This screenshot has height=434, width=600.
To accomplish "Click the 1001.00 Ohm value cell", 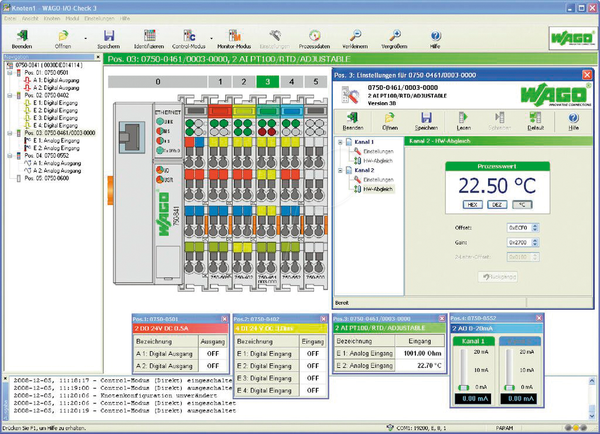I will click(420, 353).
